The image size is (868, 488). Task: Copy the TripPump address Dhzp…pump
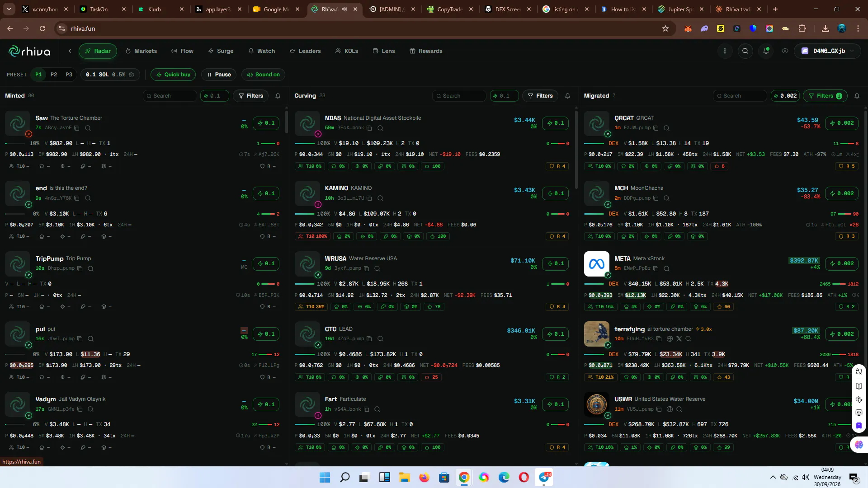click(x=80, y=268)
